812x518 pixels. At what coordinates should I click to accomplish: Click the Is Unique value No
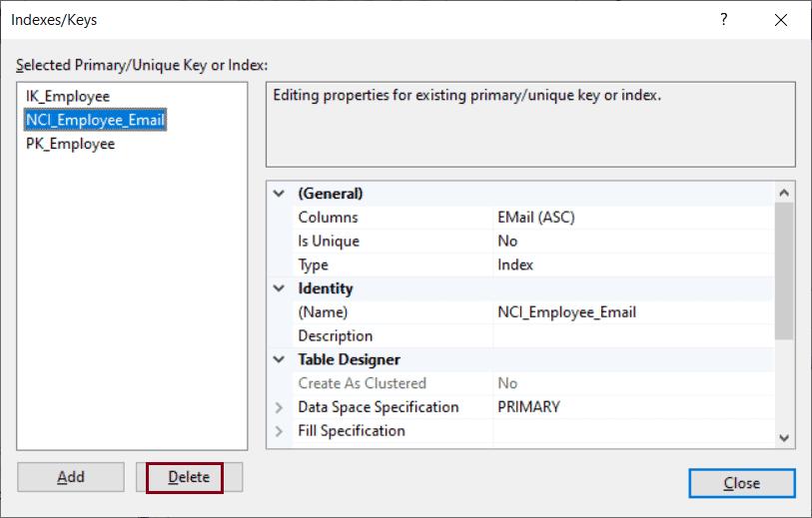tap(507, 242)
